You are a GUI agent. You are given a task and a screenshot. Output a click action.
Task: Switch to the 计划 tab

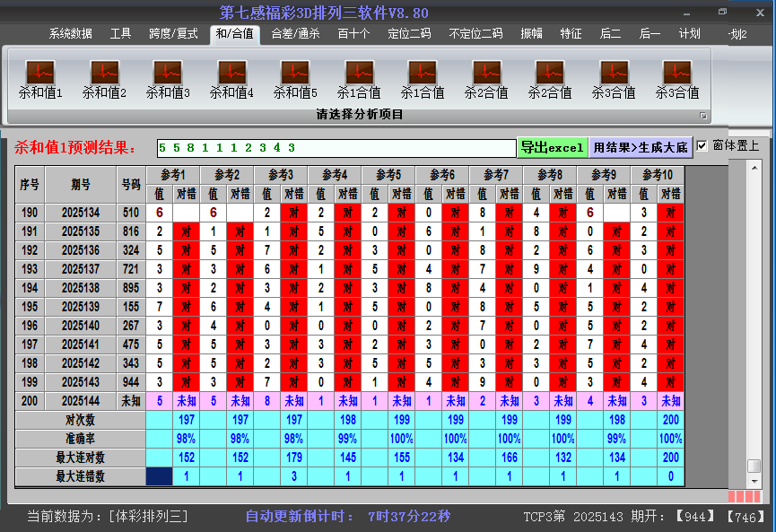[x=689, y=34]
